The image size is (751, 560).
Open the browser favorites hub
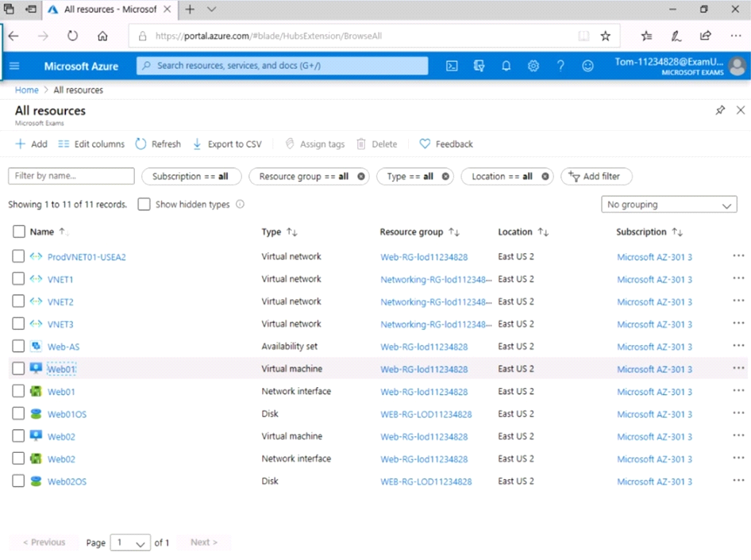click(646, 36)
